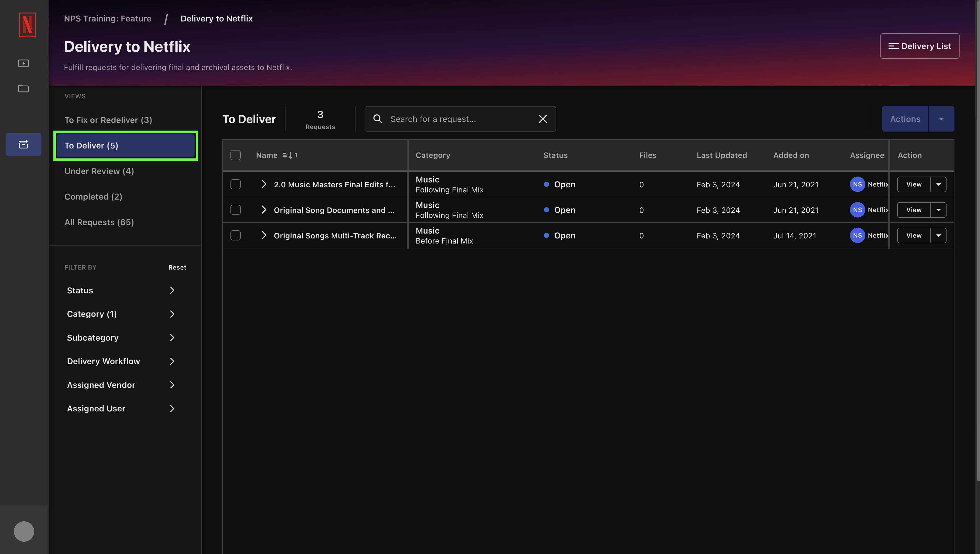Image resolution: width=980 pixels, height=554 pixels.
Task: Select To Deliver (5) view
Action: click(x=125, y=145)
